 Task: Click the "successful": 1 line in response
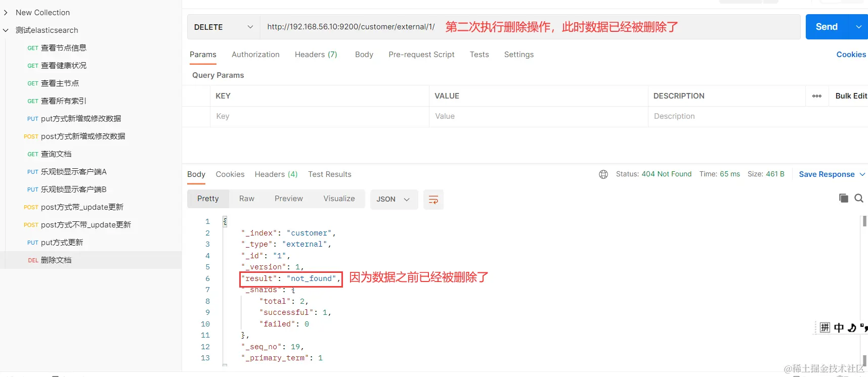(x=295, y=313)
